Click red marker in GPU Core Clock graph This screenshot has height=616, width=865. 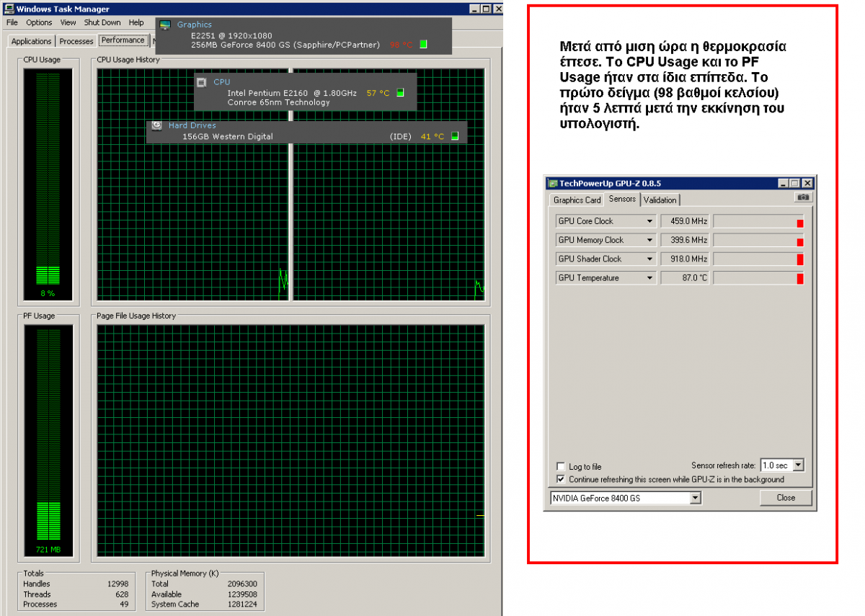(800, 223)
